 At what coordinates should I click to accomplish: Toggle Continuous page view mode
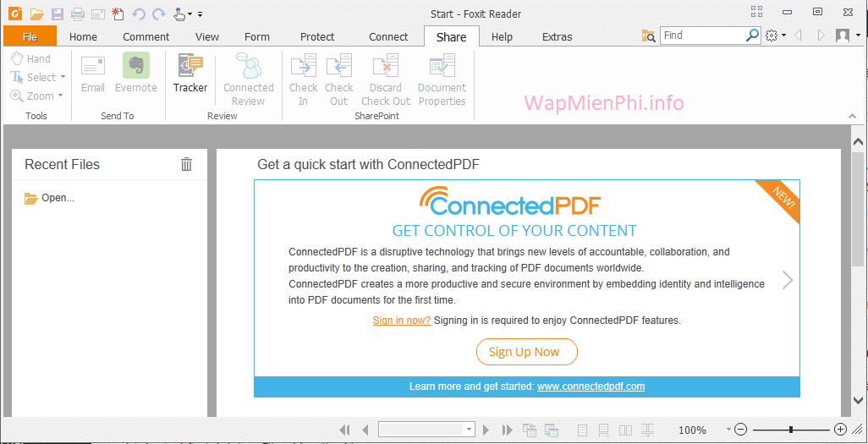604,430
